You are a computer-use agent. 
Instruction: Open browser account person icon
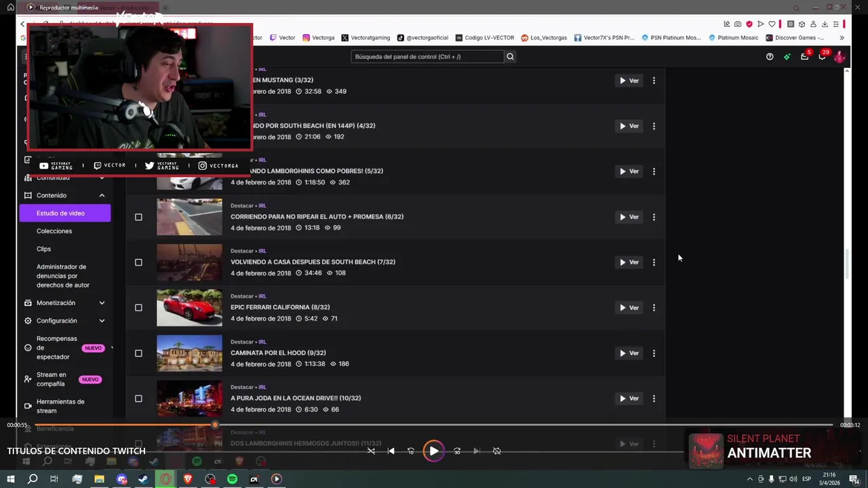pyautogui.click(x=813, y=24)
